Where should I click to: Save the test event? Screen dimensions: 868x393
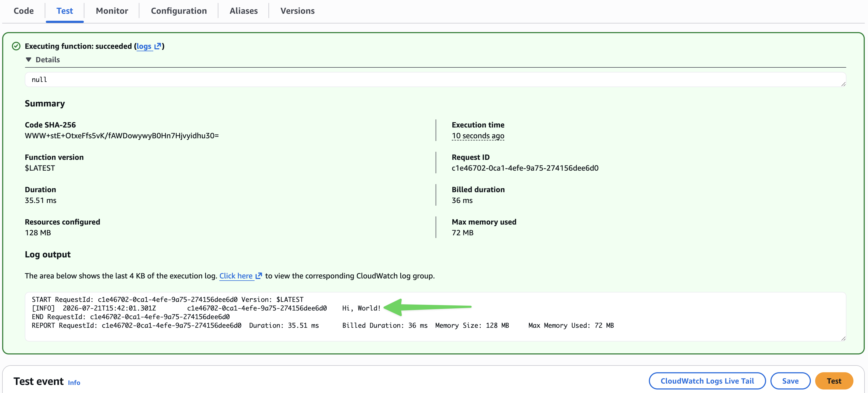click(790, 381)
